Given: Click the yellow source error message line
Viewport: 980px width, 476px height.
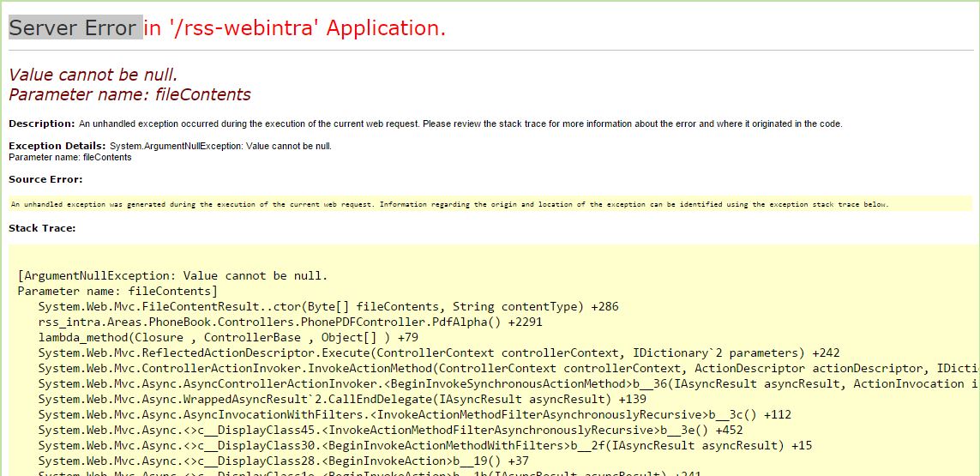Looking at the screenshot, I should coord(450,204).
